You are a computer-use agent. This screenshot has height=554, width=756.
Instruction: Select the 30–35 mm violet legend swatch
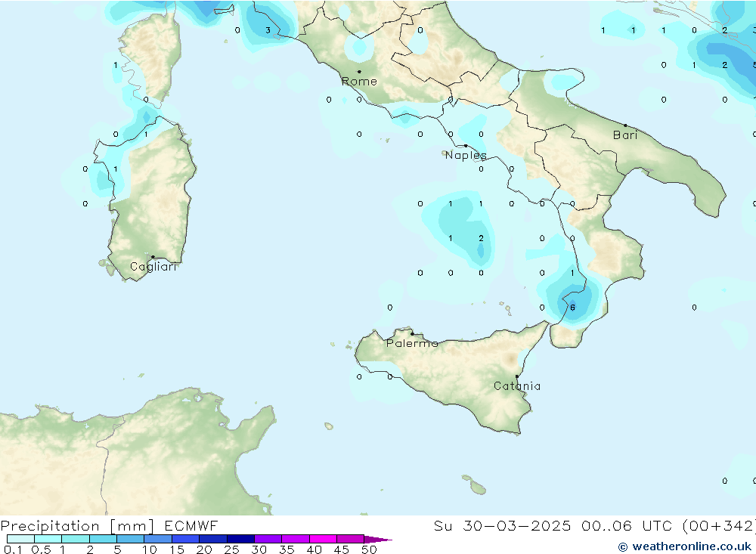[268, 539]
